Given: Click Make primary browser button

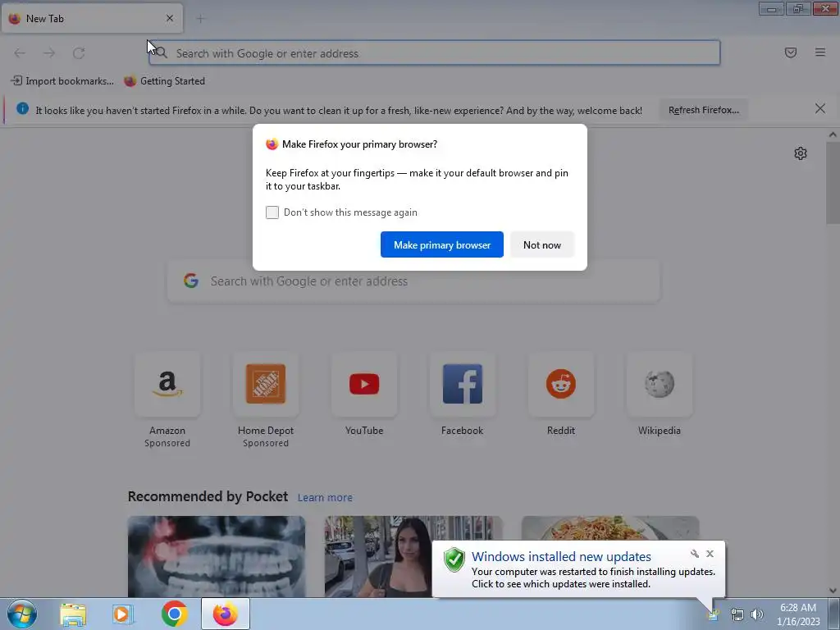Looking at the screenshot, I should [x=442, y=244].
